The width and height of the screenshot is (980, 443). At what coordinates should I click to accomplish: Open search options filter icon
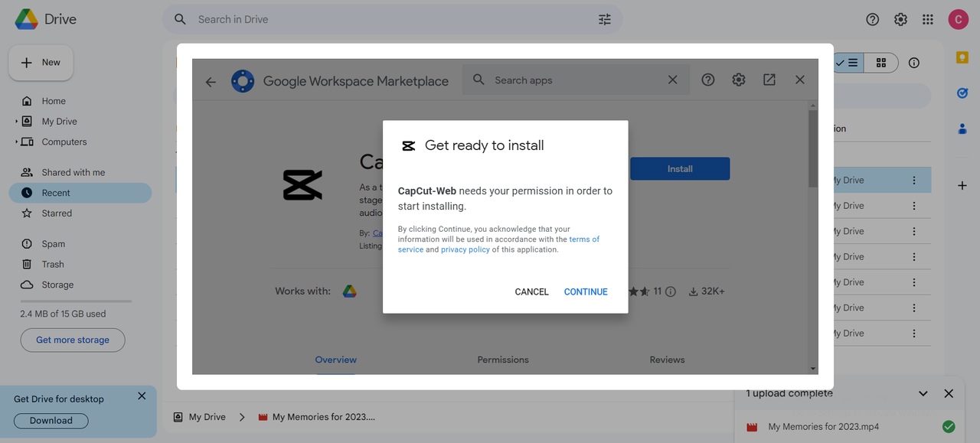pyautogui.click(x=605, y=19)
